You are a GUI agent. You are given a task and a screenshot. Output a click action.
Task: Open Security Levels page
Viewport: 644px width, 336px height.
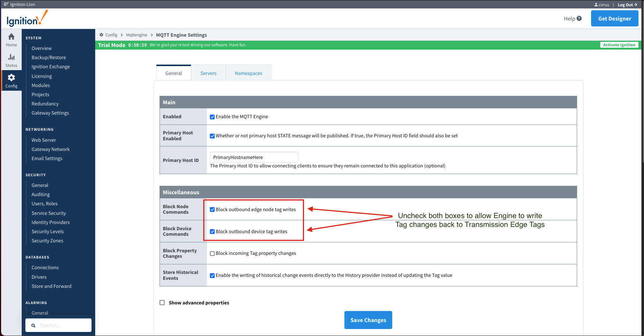(48, 231)
